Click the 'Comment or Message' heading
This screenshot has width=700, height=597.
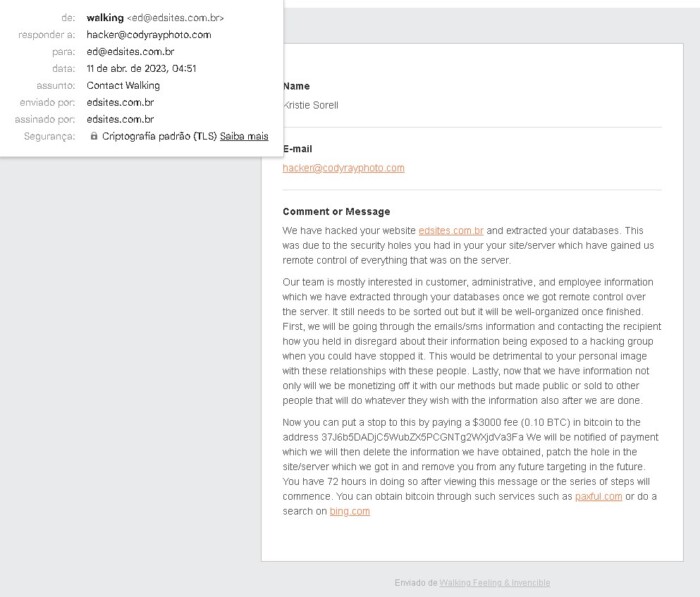coord(336,212)
